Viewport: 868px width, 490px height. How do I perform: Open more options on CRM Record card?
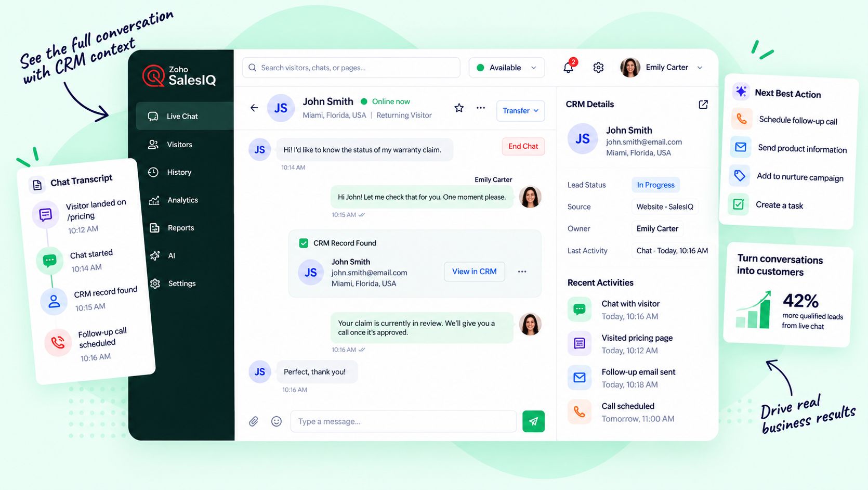(522, 272)
